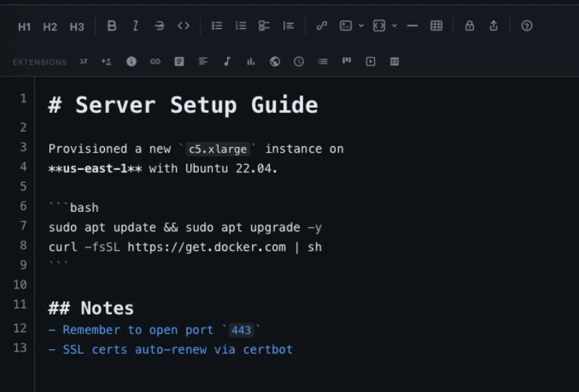Click the music note extension icon
Viewport: 579px width, 392px height.
click(227, 61)
